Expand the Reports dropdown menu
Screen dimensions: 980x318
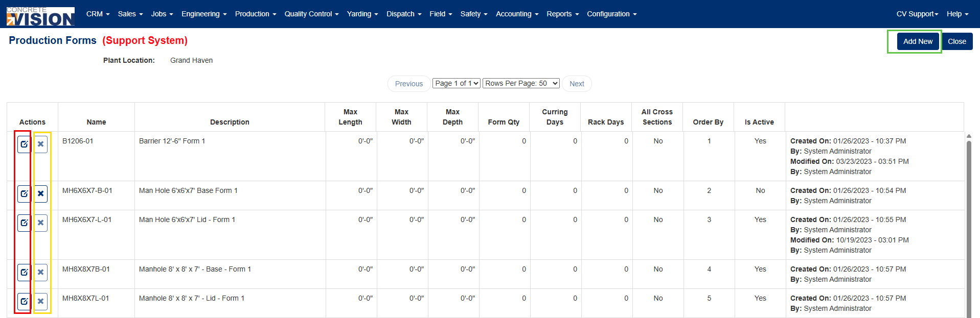click(562, 14)
